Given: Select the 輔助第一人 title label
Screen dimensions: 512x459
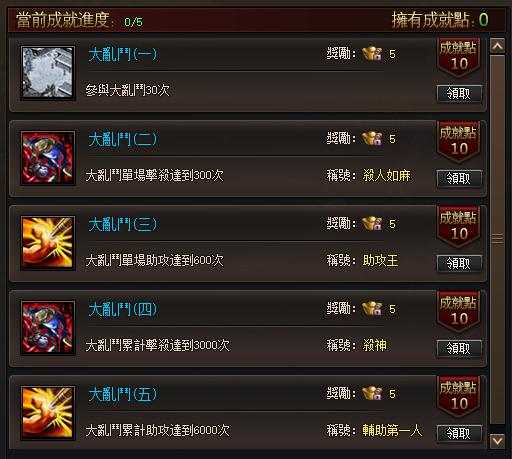Looking at the screenshot, I should (x=392, y=430).
